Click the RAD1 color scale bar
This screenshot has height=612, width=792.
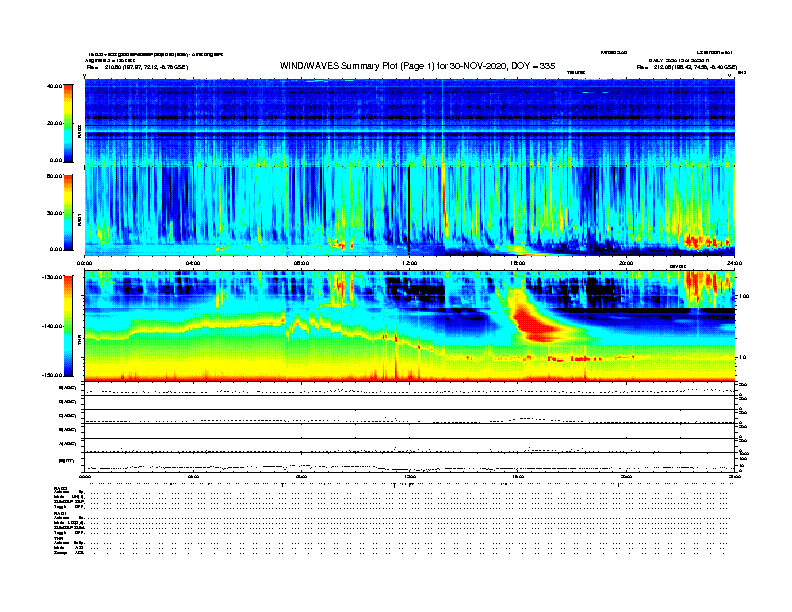point(68,212)
